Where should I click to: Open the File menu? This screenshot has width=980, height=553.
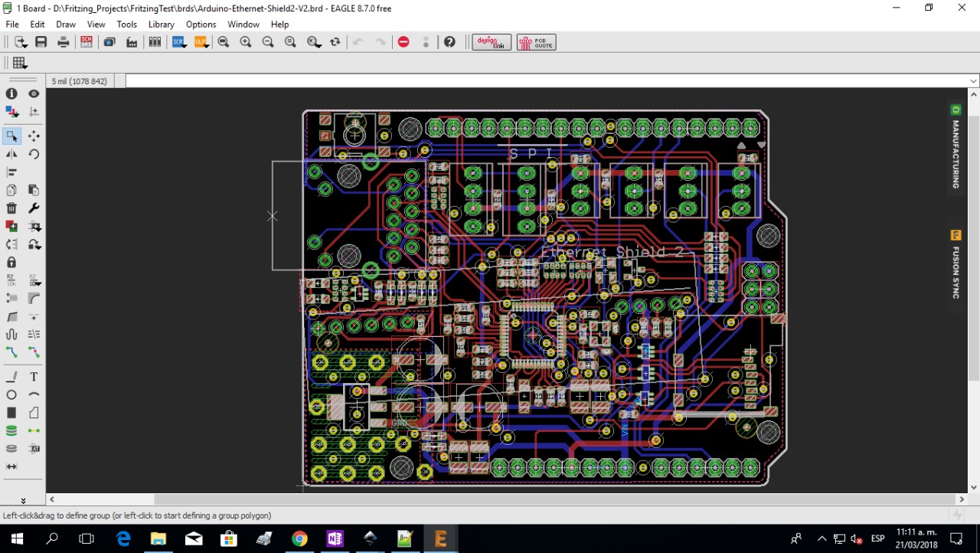pos(12,25)
